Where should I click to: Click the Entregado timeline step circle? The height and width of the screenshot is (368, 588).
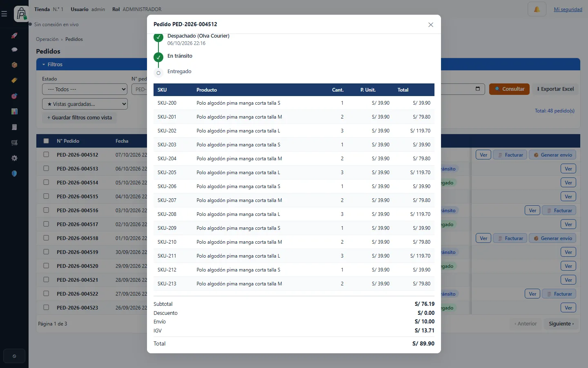(x=158, y=73)
